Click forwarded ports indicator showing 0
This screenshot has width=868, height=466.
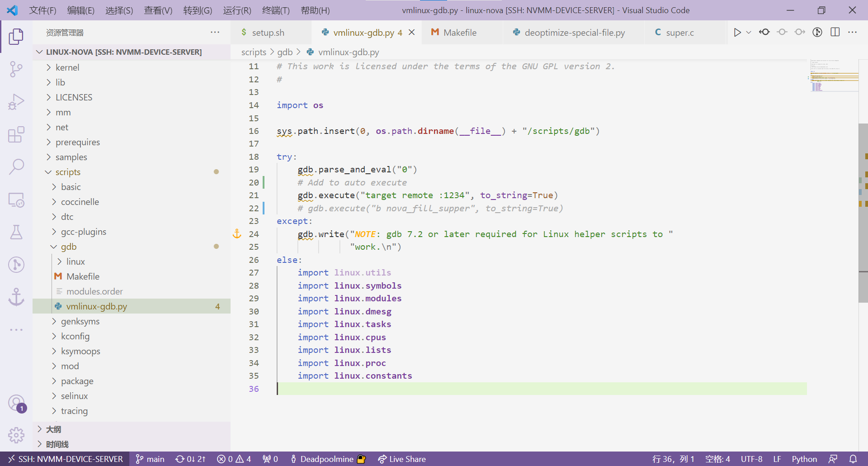pyautogui.click(x=270, y=459)
